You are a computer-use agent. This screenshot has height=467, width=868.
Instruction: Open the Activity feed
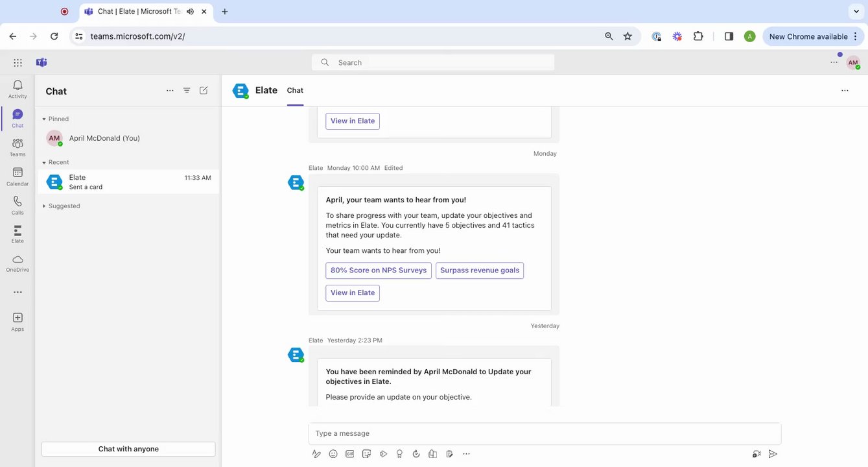pyautogui.click(x=18, y=89)
